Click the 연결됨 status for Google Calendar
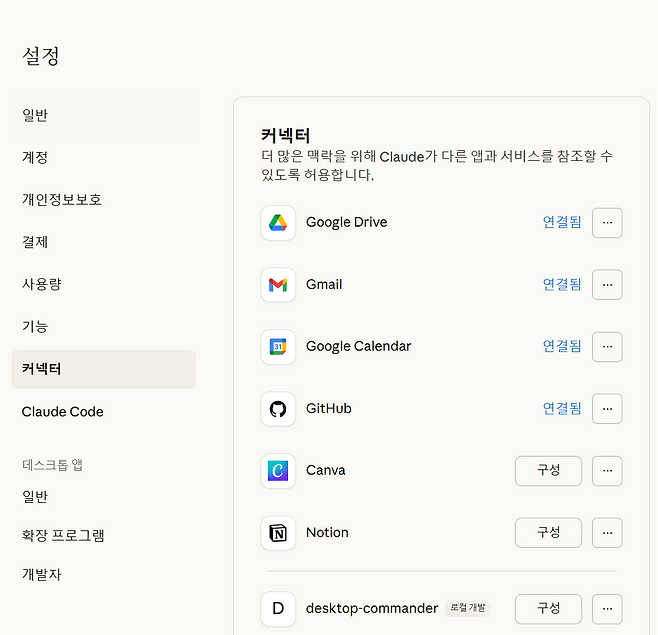The height and width of the screenshot is (635, 658). click(562, 346)
